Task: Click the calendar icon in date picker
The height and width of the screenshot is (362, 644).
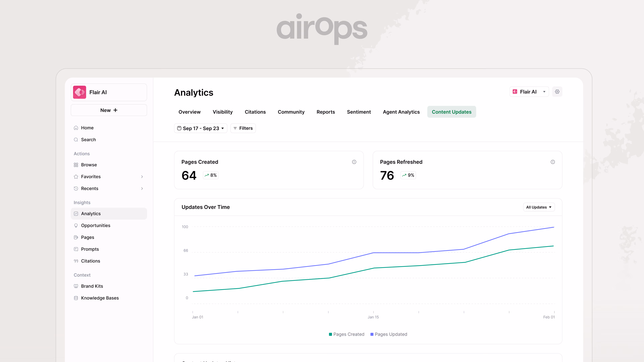Action: pos(179,128)
